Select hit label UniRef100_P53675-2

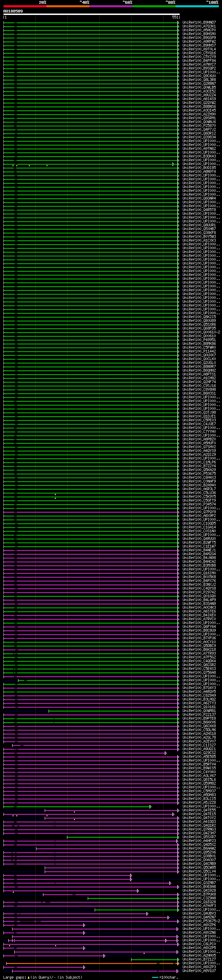click(x=201, y=921)
